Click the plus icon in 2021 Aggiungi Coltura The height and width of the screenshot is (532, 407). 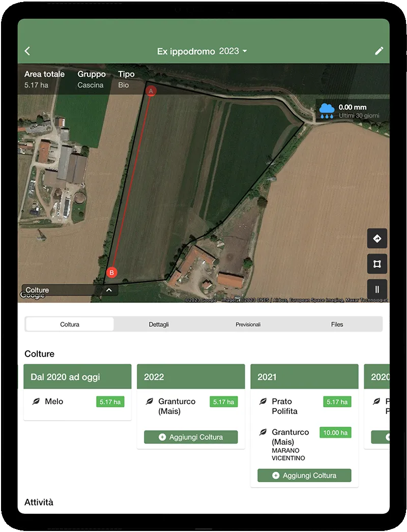(276, 476)
